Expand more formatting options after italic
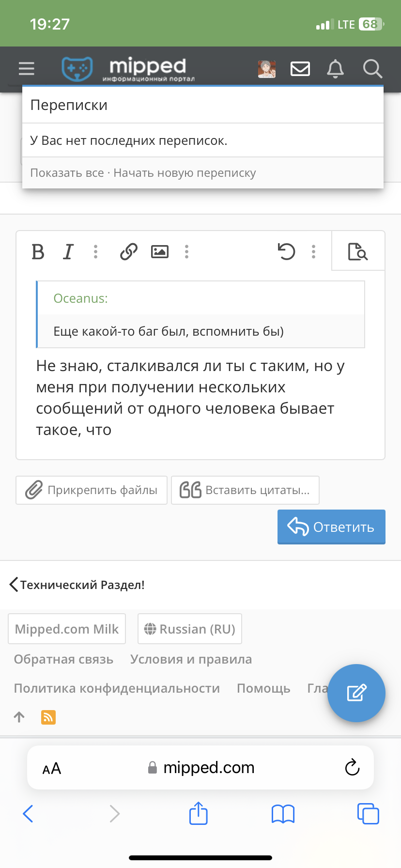This screenshot has width=401, height=868. 96,252
